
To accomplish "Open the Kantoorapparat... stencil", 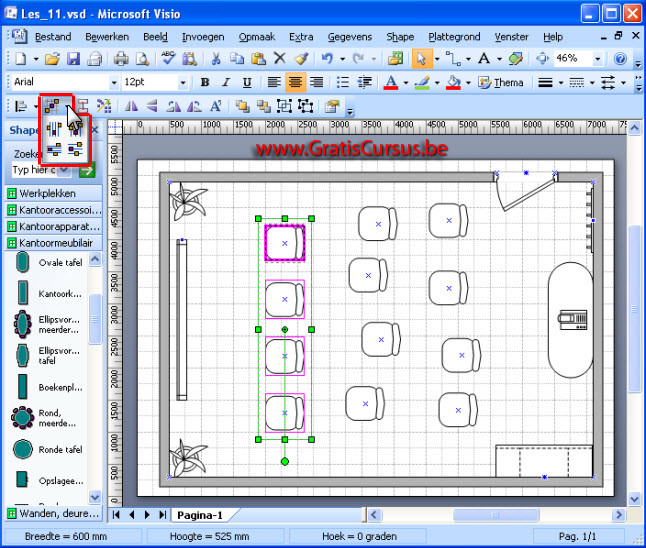I will coord(54,227).
